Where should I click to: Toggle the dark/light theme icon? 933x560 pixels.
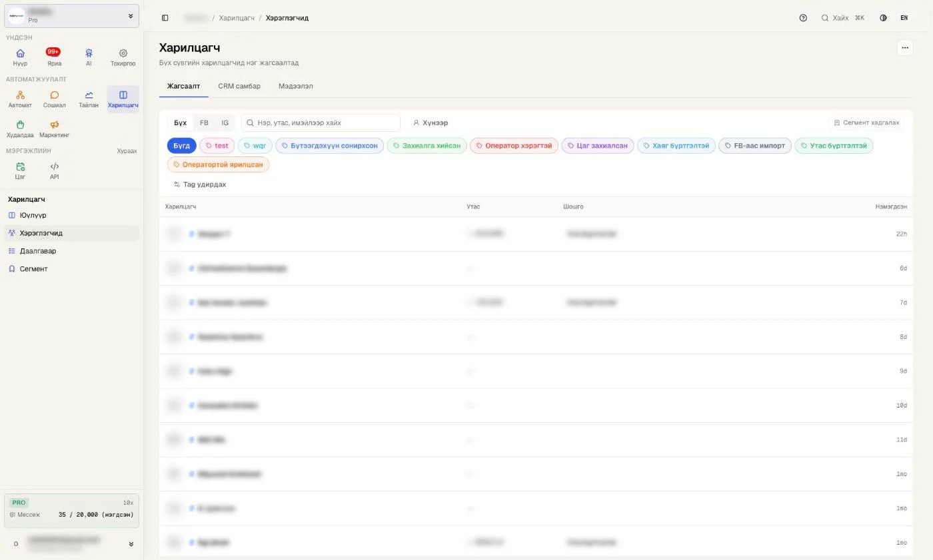tap(883, 18)
